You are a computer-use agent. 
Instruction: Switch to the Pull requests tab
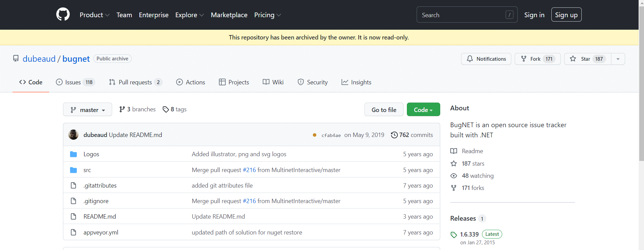(x=136, y=82)
